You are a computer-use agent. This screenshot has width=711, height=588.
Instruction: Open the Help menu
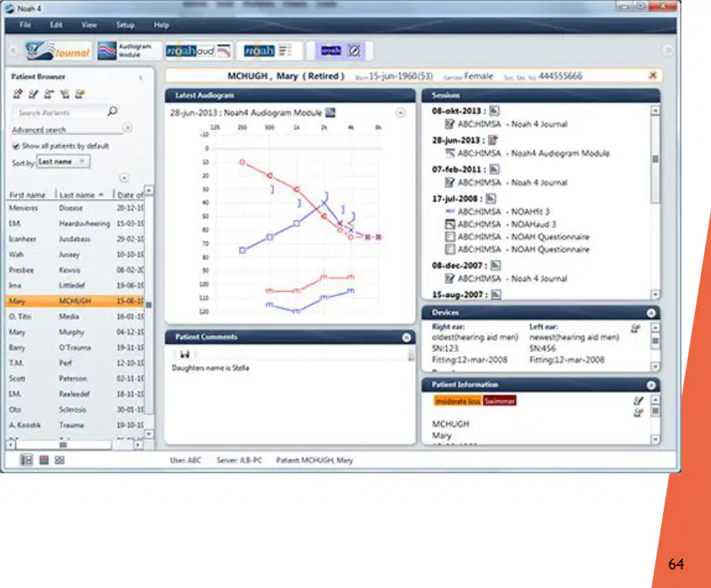[x=161, y=25]
